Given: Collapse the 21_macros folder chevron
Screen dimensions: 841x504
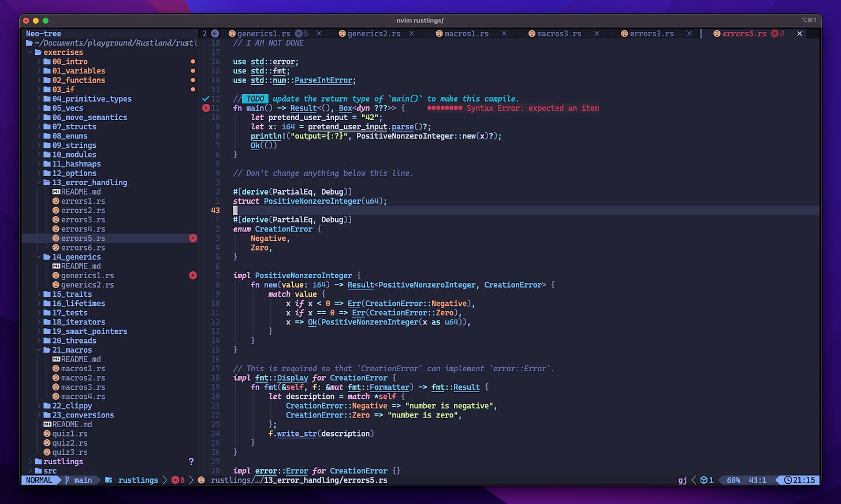Looking at the screenshot, I should point(39,350).
